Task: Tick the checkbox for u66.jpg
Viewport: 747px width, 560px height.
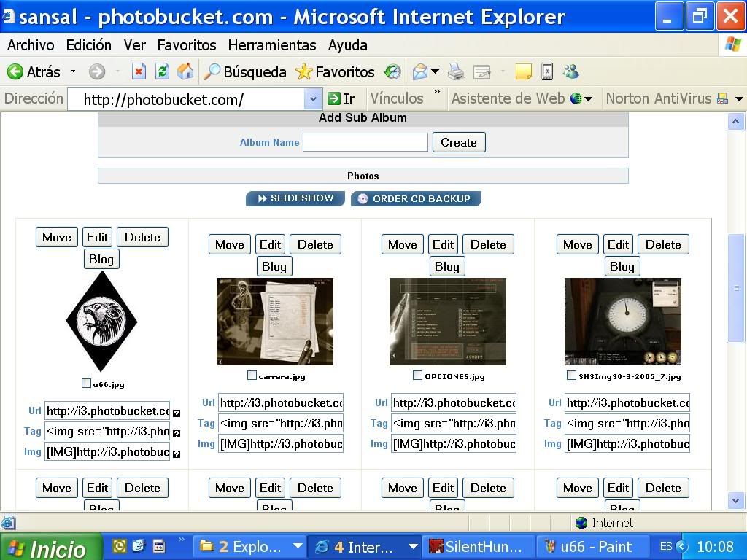Action: click(x=87, y=384)
